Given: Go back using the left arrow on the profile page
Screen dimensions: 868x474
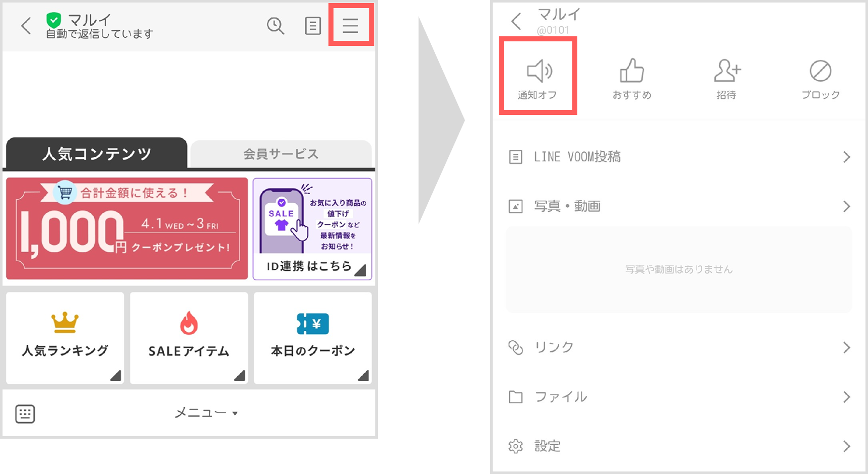Looking at the screenshot, I should pos(515,22).
